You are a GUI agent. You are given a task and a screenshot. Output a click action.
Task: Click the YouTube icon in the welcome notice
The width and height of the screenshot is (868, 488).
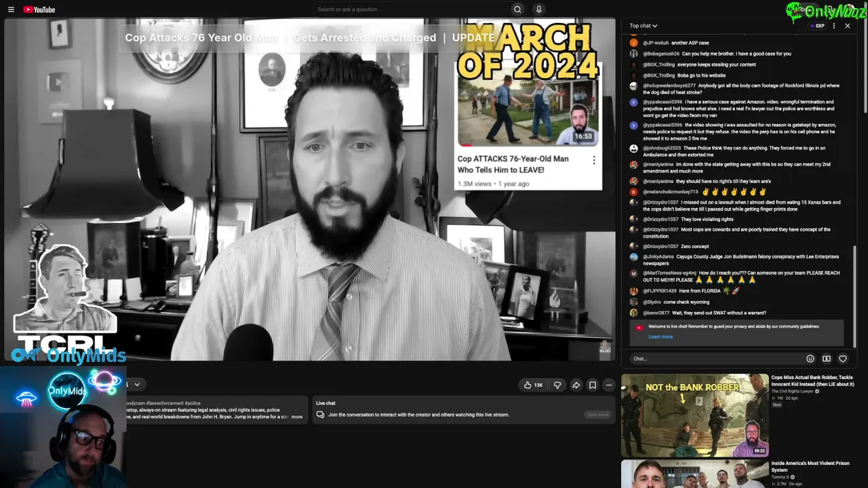point(639,327)
